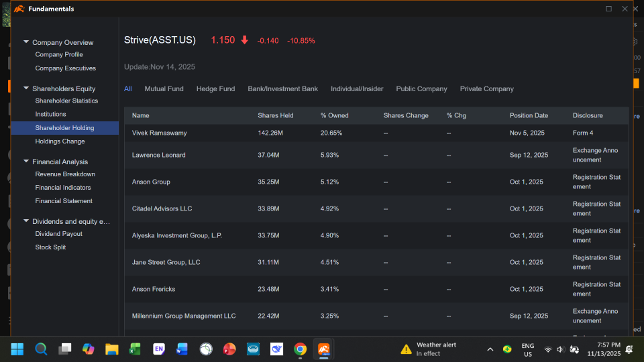
Task: Sort by % Chg column
Action: coord(456,116)
